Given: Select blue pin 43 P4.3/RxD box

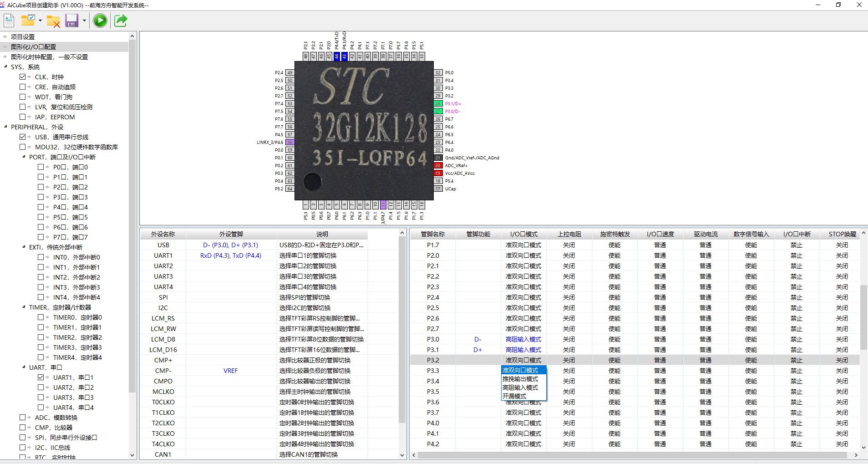Looking at the screenshot, I should pyautogui.click(x=345, y=56).
